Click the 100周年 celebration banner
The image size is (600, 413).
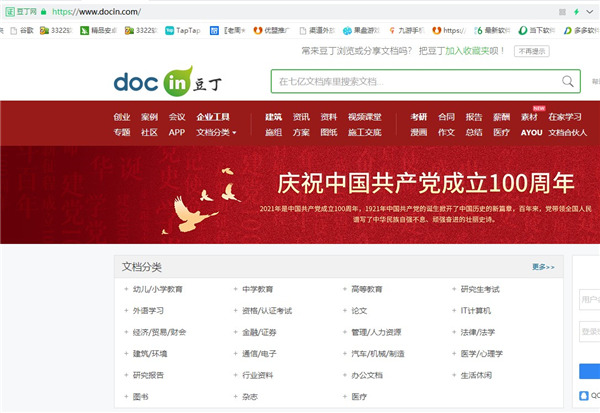[x=300, y=194]
